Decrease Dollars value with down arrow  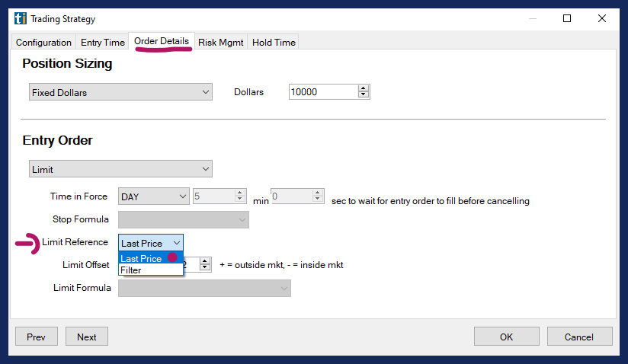tap(364, 96)
